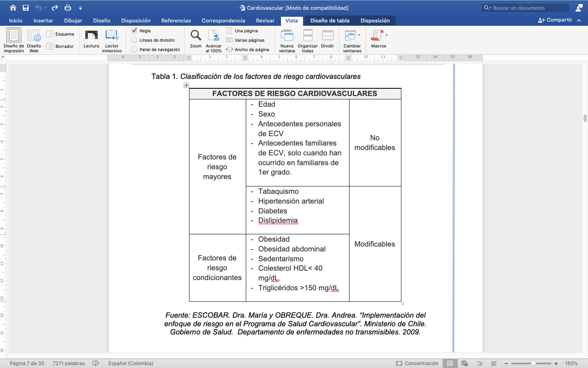588x368 pixels.
Task: Uncheck the Regla checkbox
Action: [134, 31]
